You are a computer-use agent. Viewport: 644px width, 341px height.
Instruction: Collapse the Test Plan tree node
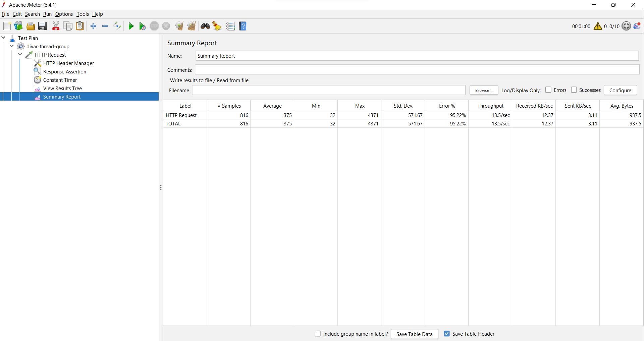click(3, 38)
